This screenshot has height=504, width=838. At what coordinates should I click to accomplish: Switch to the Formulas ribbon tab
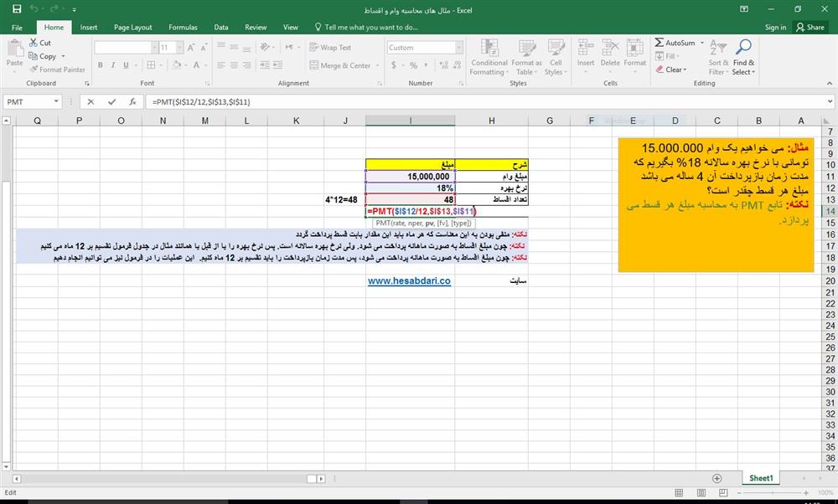click(x=183, y=26)
